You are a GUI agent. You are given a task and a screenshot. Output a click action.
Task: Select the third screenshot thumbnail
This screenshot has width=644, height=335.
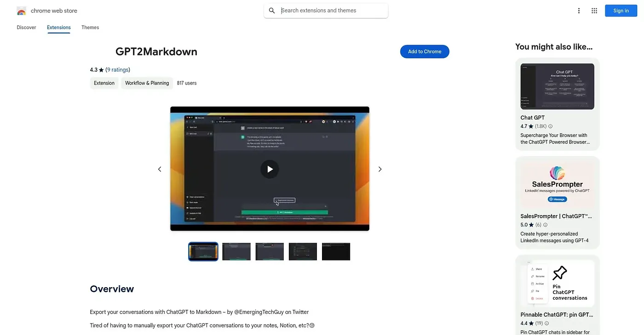click(270, 251)
